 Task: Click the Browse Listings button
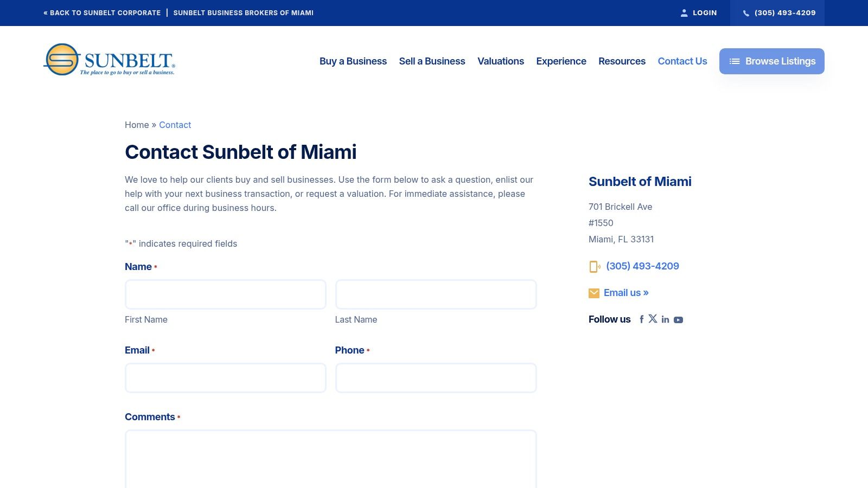point(772,61)
